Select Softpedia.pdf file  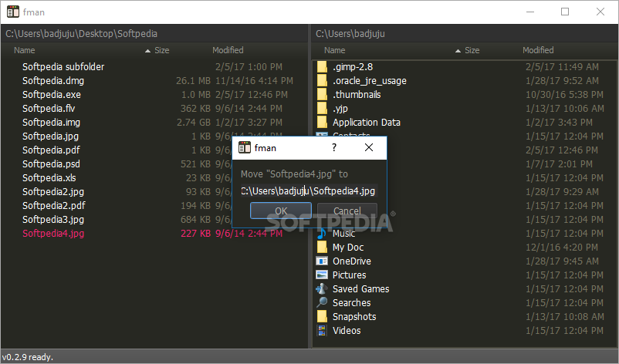(x=51, y=150)
